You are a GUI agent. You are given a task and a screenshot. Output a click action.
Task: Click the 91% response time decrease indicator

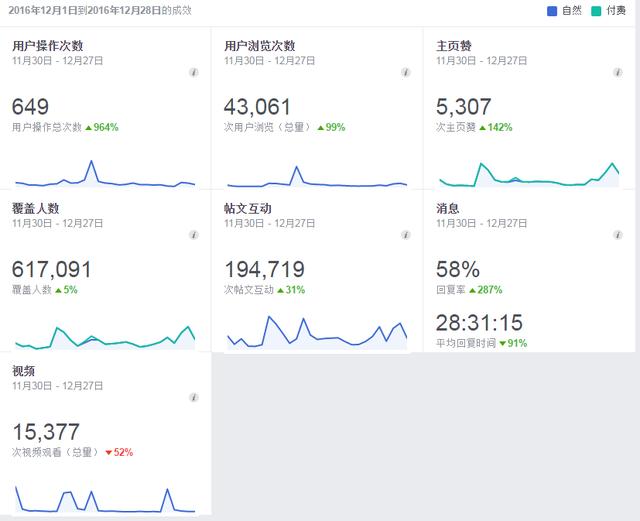(x=513, y=343)
